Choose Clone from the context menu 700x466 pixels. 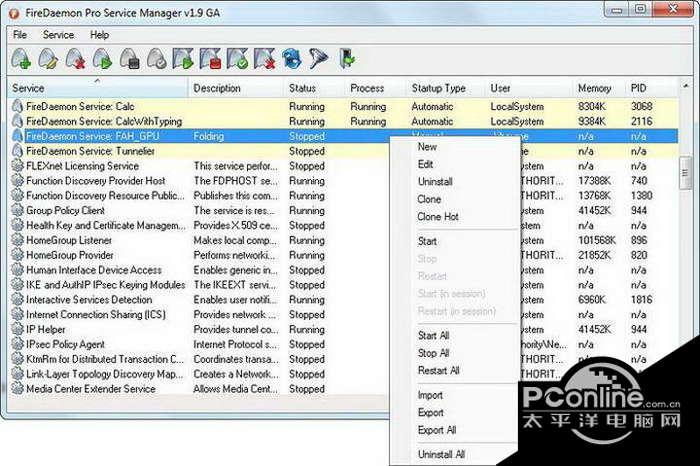click(429, 199)
